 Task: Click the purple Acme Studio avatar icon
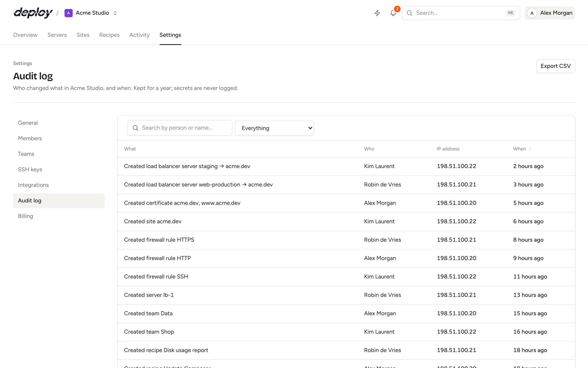click(x=69, y=13)
